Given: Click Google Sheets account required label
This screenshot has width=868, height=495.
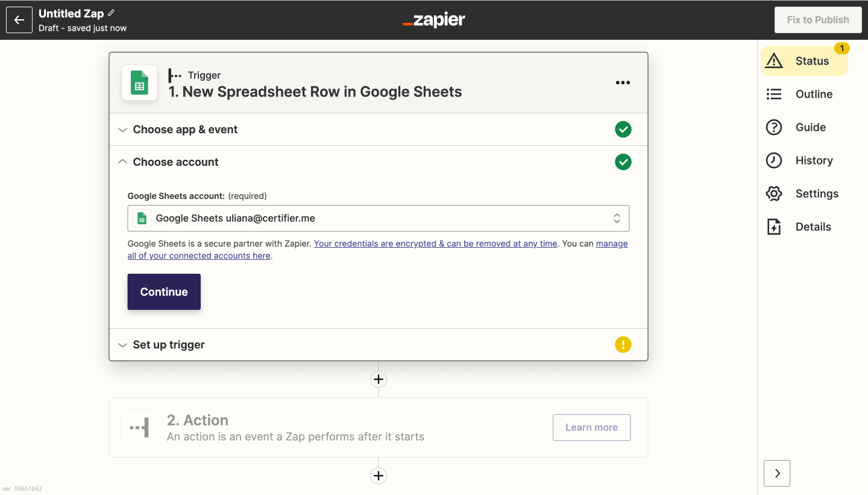Looking at the screenshot, I should click(197, 196).
